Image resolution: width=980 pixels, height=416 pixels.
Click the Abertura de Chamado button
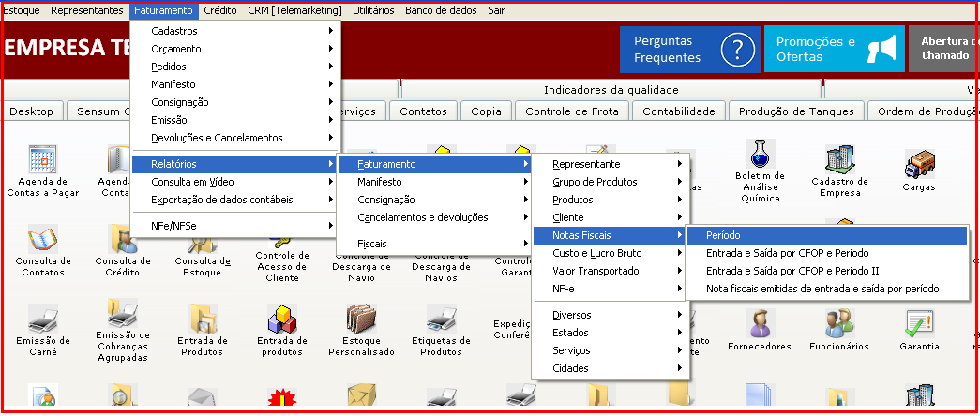click(x=943, y=50)
